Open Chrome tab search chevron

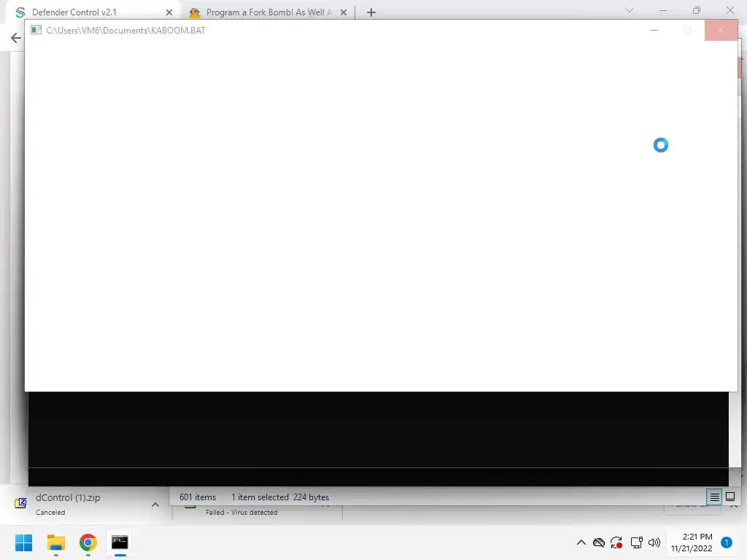pos(630,10)
